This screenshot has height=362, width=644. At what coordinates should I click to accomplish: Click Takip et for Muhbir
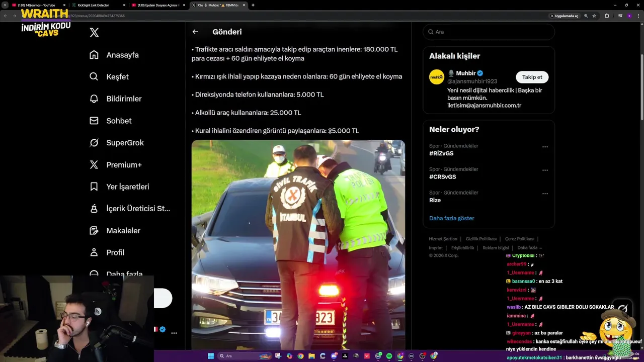[532, 77]
